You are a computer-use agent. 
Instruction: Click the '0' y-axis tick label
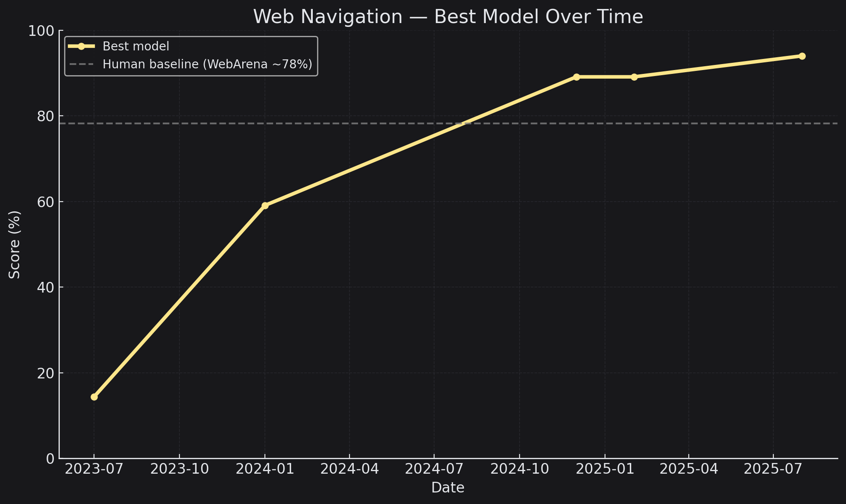click(50, 459)
